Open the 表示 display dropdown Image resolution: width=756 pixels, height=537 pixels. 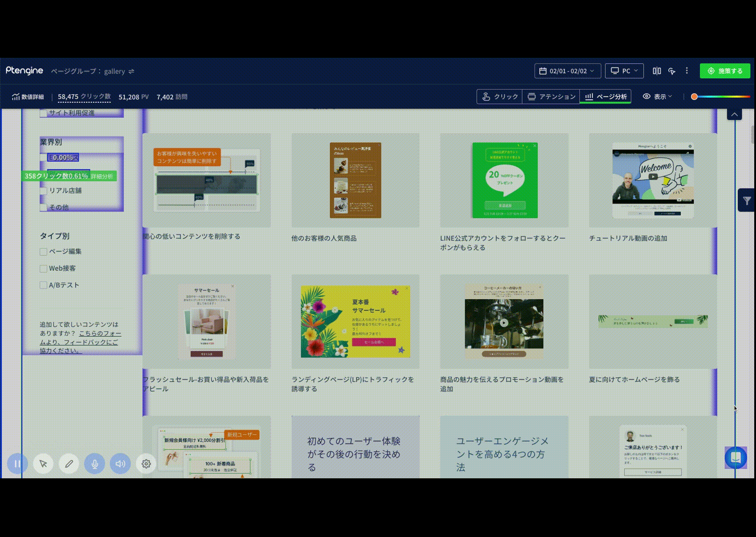point(657,96)
